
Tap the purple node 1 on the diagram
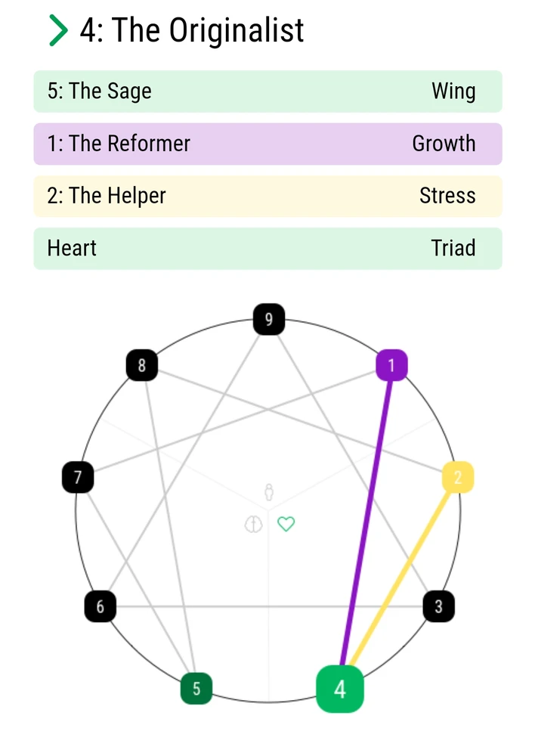392,365
